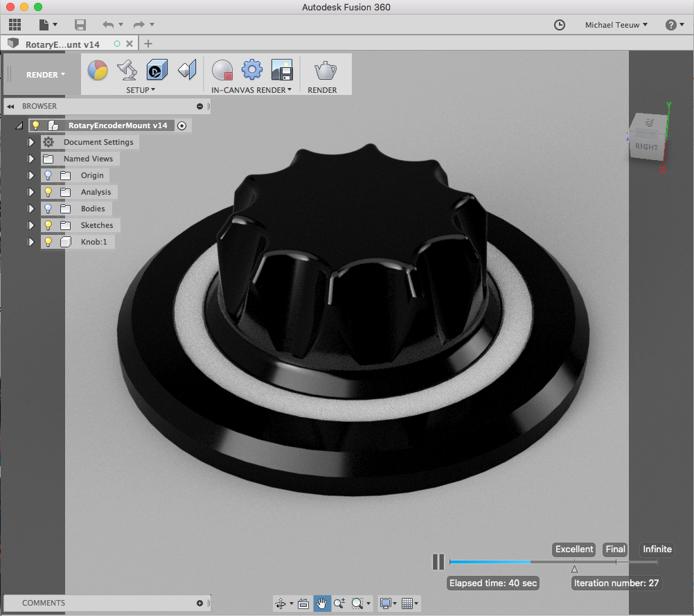Open In-Canvas Render Settings gear
694x616 pixels.
tap(251, 70)
